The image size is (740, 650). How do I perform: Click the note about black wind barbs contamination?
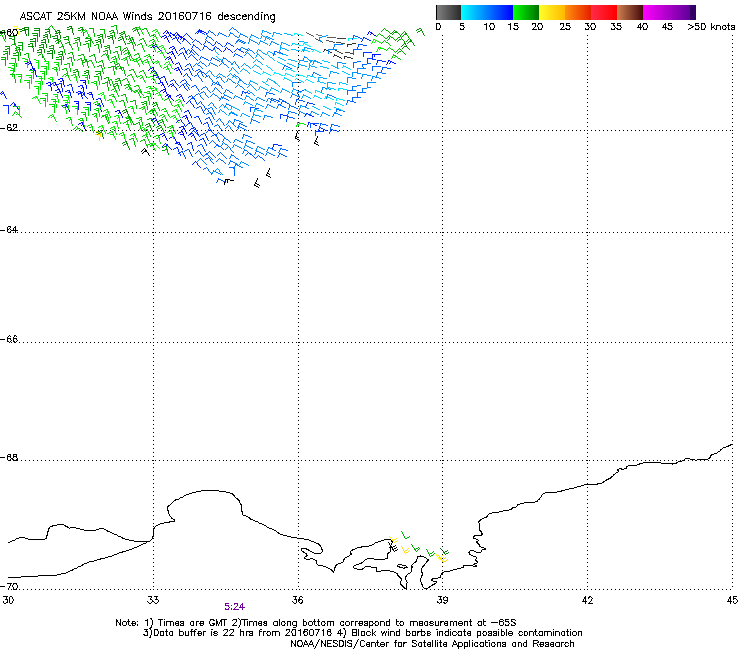460,633
